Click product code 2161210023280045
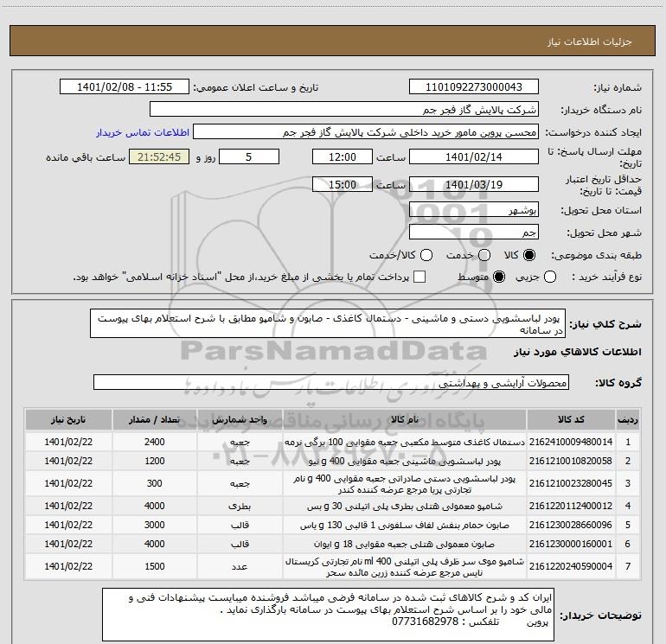Viewport: 666px width, 644px height. (571, 483)
